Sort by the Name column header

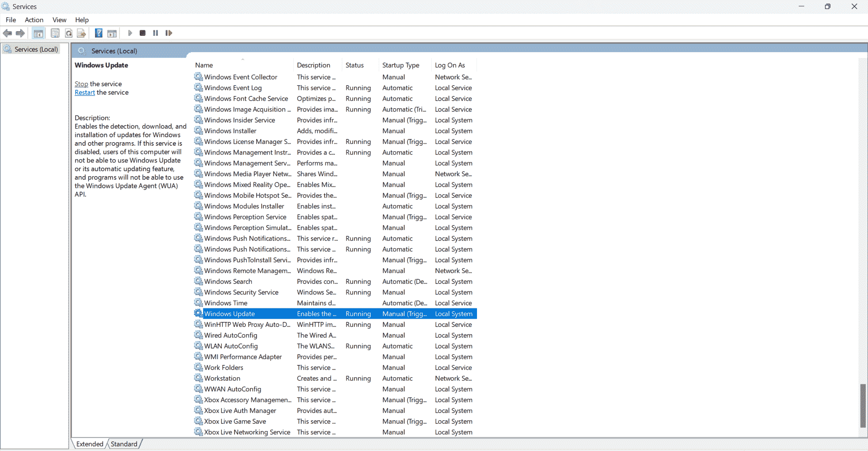243,65
